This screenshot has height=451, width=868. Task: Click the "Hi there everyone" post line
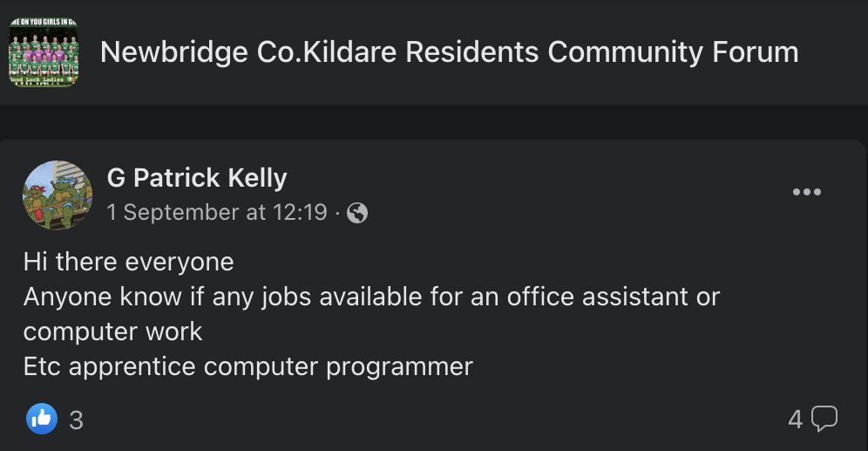point(129,262)
